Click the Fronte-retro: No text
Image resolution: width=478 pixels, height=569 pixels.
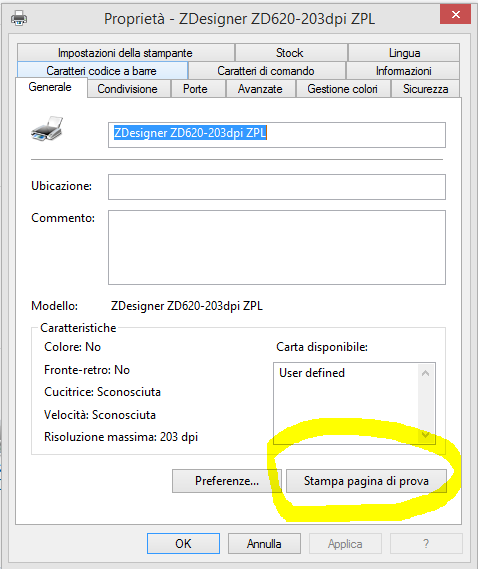pyautogui.click(x=87, y=370)
